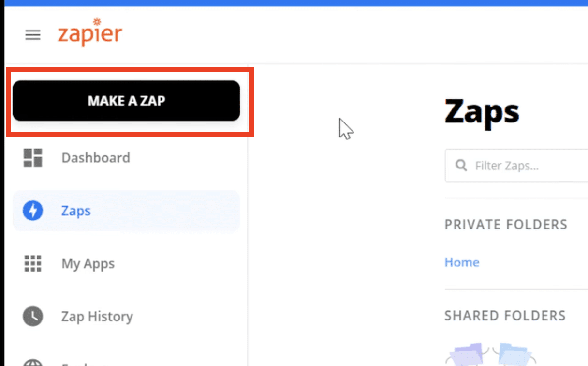588x366 pixels.
Task: Go to the My Apps label
Action: click(x=88, y=264)
